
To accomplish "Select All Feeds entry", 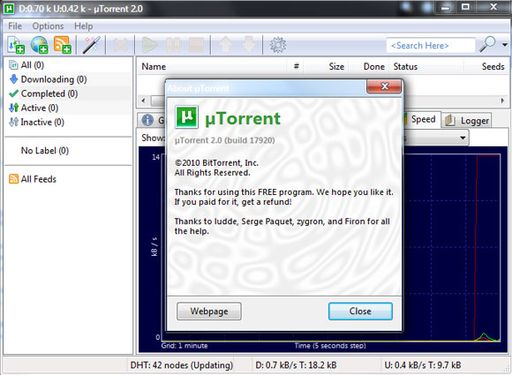I will pyautogui.click(x=38, y=179).
